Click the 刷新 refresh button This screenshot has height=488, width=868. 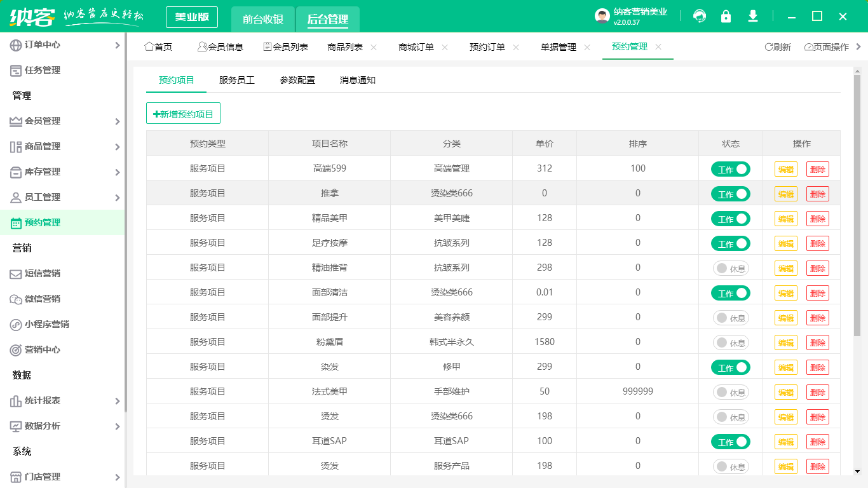777,47
